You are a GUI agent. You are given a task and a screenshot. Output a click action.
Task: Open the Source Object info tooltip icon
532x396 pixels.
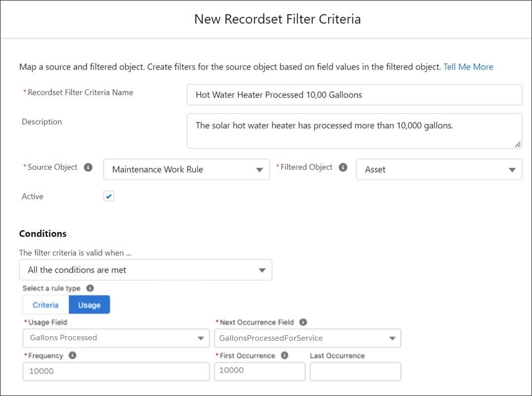88,167
